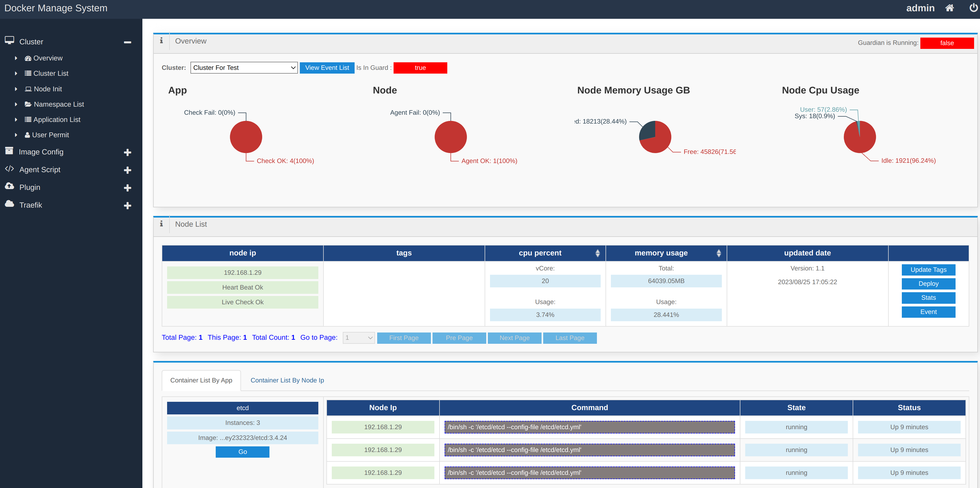Open Application List in sidebar menu

point(57,120)
